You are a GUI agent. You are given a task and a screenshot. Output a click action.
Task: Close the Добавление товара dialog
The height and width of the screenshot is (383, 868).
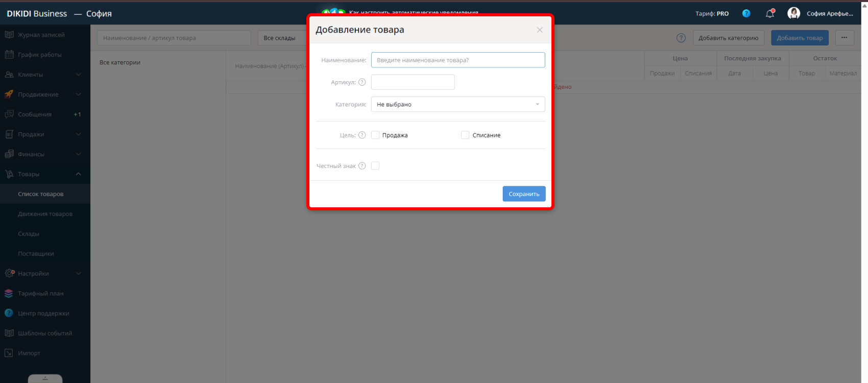540,30
